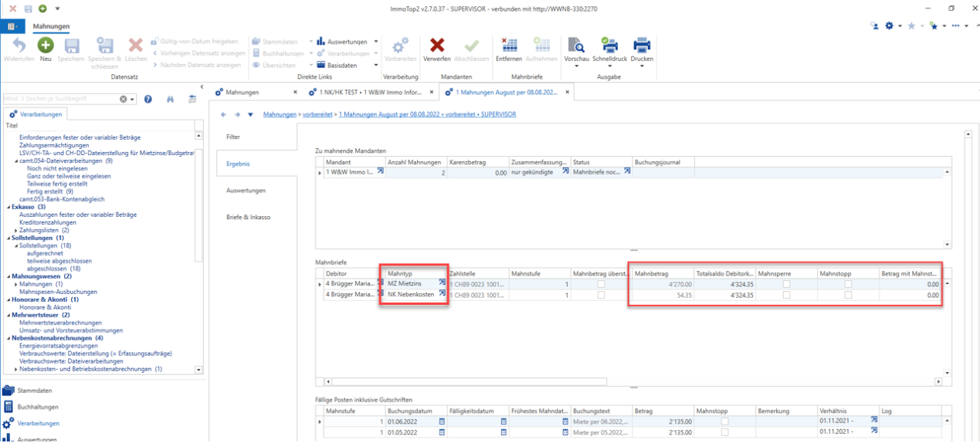This screenshot has height=443, width=980.
Task: Click the search term input field
Action: pos(60,100)
